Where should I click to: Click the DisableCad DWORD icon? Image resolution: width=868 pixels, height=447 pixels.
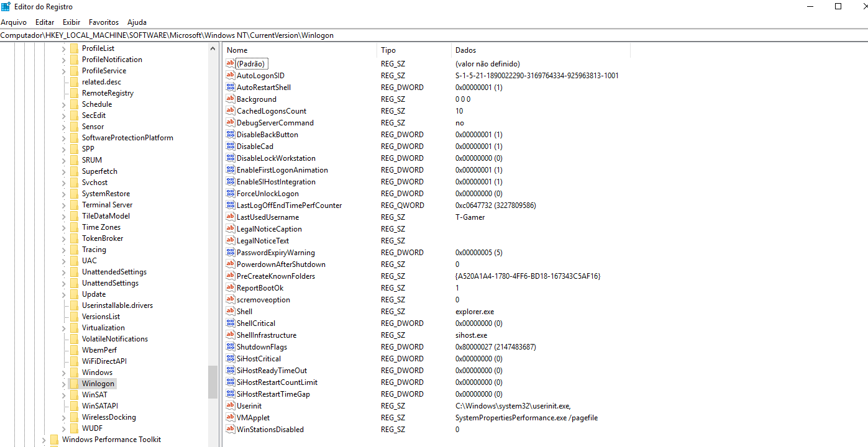(231, 146)
